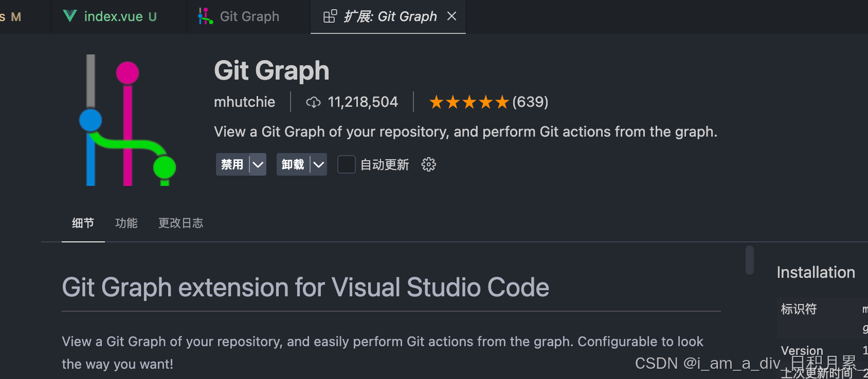Expand the 禁用 dropdown arrow

tap(258, 164)
